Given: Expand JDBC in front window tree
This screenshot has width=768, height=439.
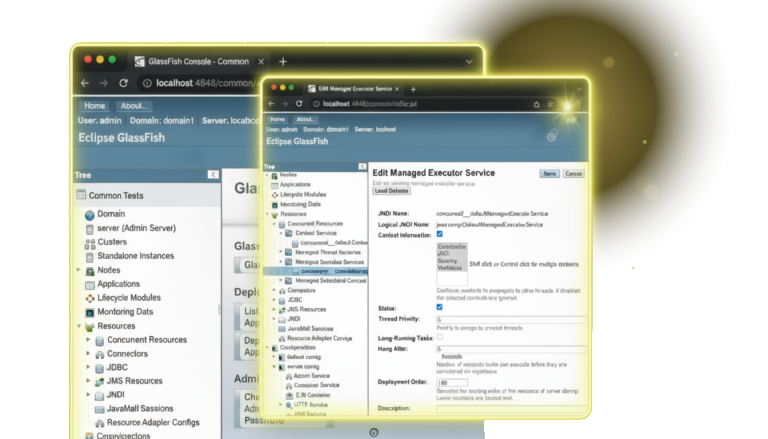Looking at the screenshot, I should point(274,300).
